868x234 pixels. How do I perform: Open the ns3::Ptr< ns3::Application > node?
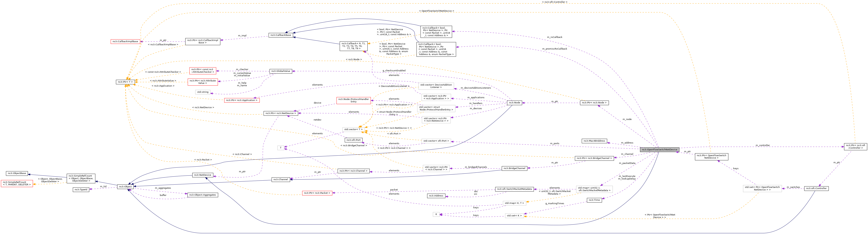tap(242, 100)
